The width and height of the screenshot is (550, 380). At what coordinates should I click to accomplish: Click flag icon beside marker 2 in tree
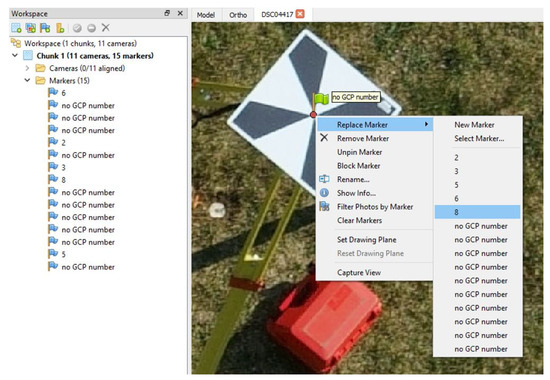[x=53, y=142]
